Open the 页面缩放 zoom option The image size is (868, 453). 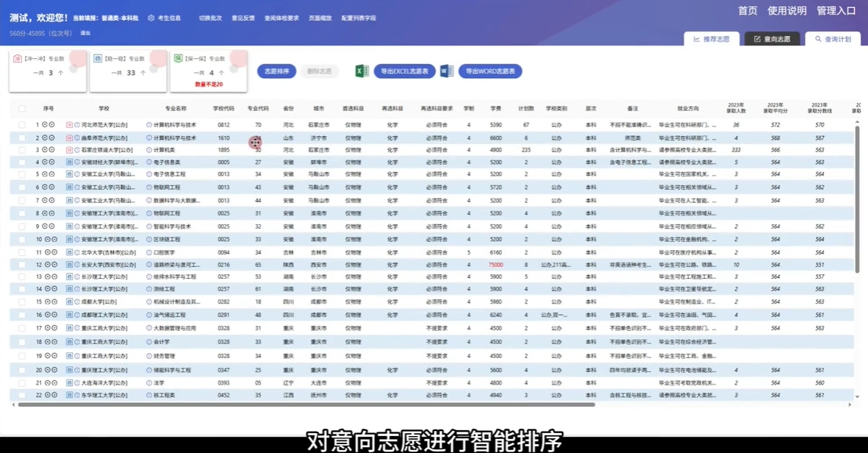[320, 18]
